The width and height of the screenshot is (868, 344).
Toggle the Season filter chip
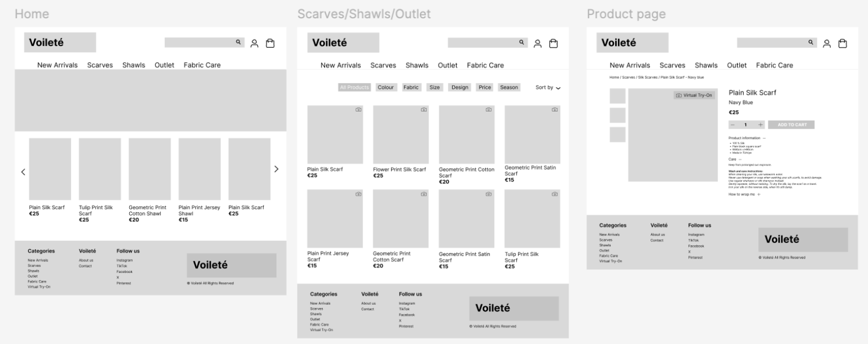pyautogui.click(x=509, y=87)
